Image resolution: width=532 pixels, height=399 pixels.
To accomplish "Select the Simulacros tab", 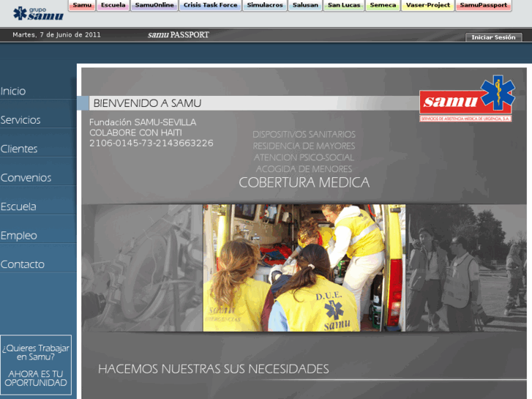I will click(265, 5).
